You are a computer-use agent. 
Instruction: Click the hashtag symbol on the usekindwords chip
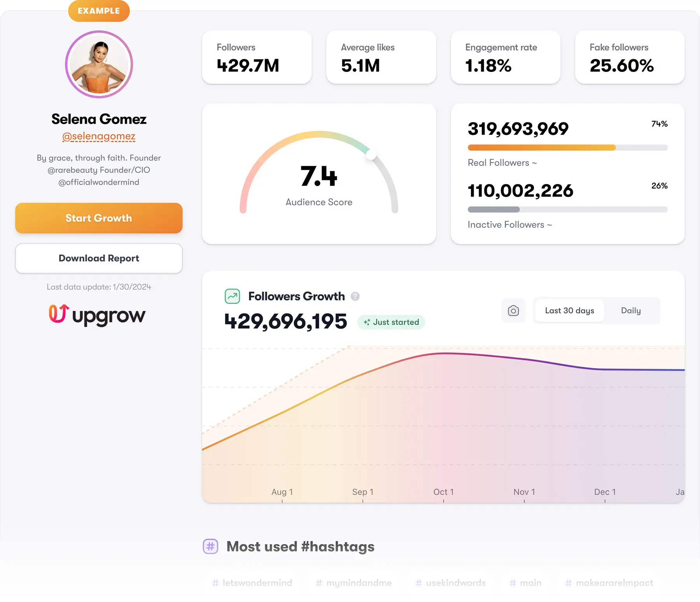419,583
